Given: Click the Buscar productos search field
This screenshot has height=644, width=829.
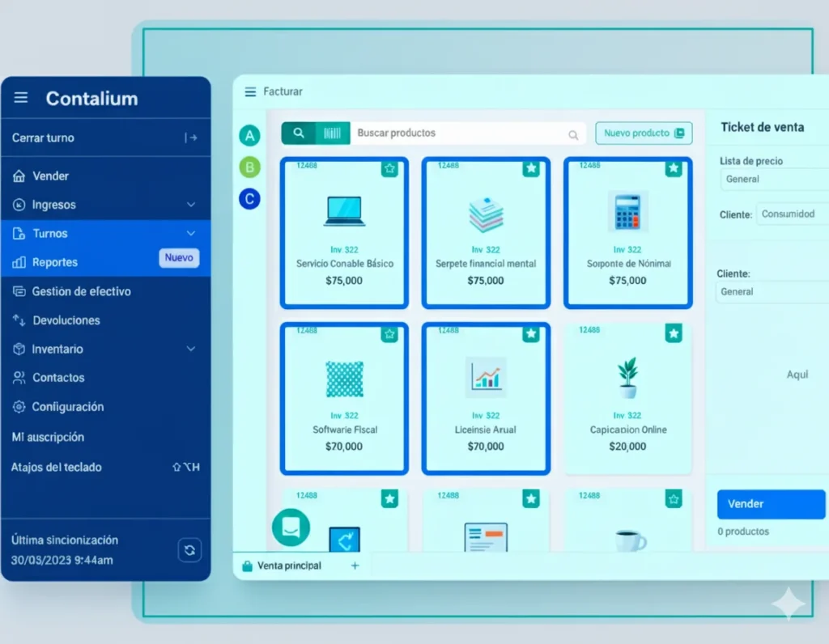Looking at the screenshot, I should tap(457, 133).
